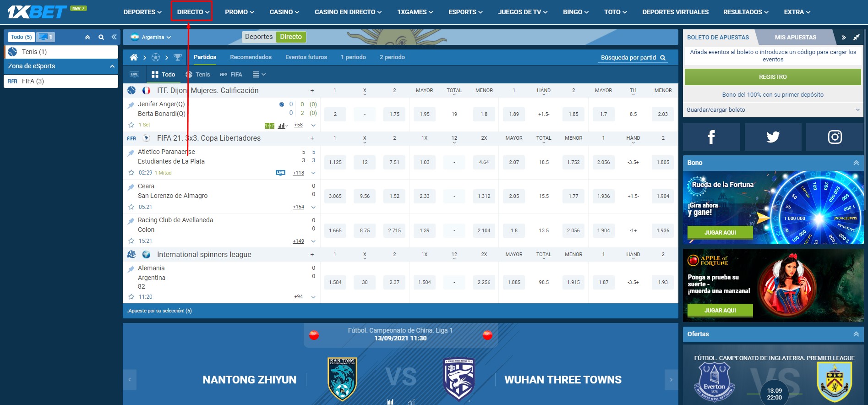Switch to MIS APUESTAS tab
Image resolution: width=868 pixels, height=405 pixels.
(795, 38)
